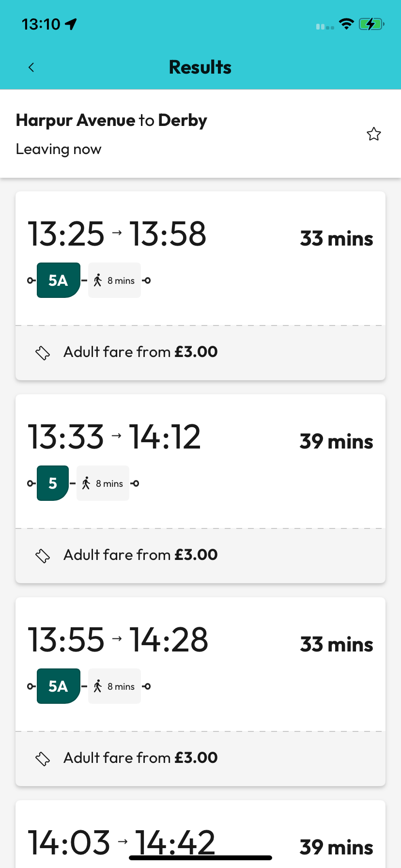Tap the Leaving now time text
401x868 pixels.
click(59, 149)
